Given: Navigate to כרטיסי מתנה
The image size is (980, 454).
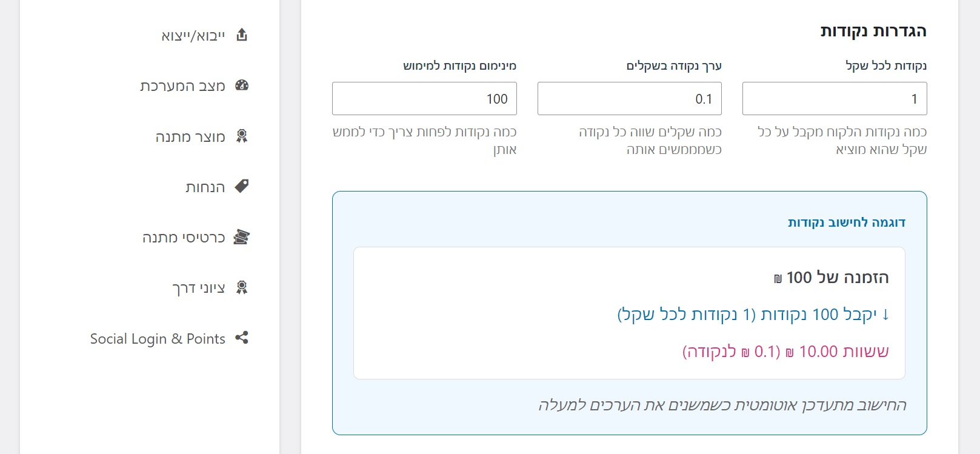Looking at the screenshot, I should click(184, 238).
